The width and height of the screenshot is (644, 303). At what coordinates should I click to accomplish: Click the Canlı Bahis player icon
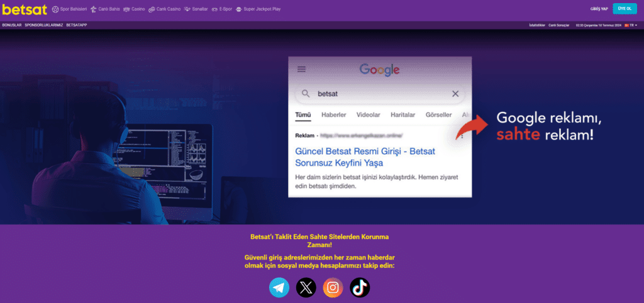94,9
